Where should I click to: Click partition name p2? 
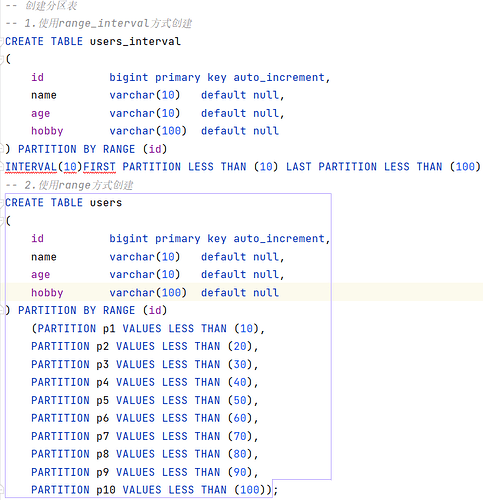[103, 347]
